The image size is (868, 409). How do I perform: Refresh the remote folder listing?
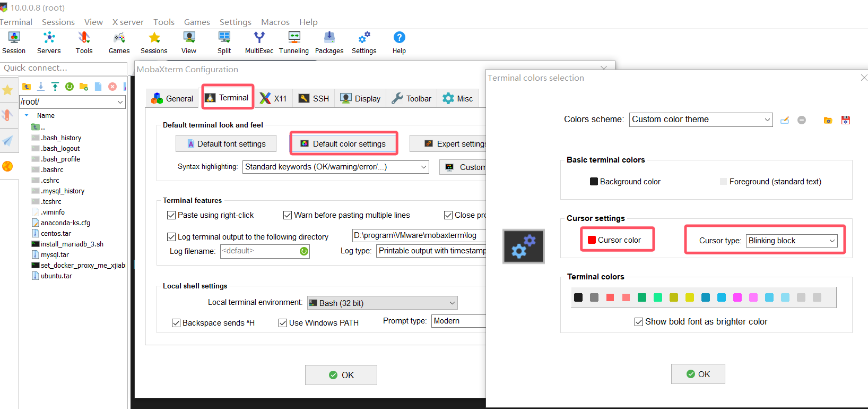click(70, 87)
